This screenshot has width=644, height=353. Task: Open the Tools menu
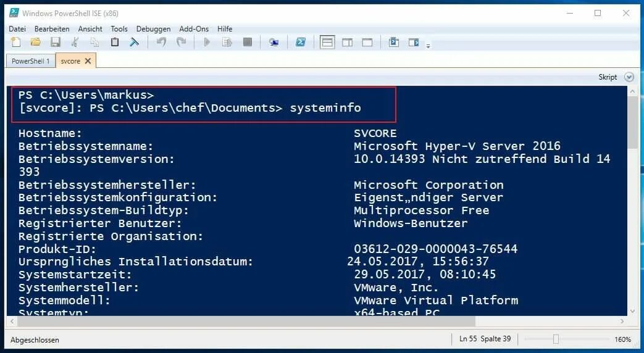pos(119,29)
